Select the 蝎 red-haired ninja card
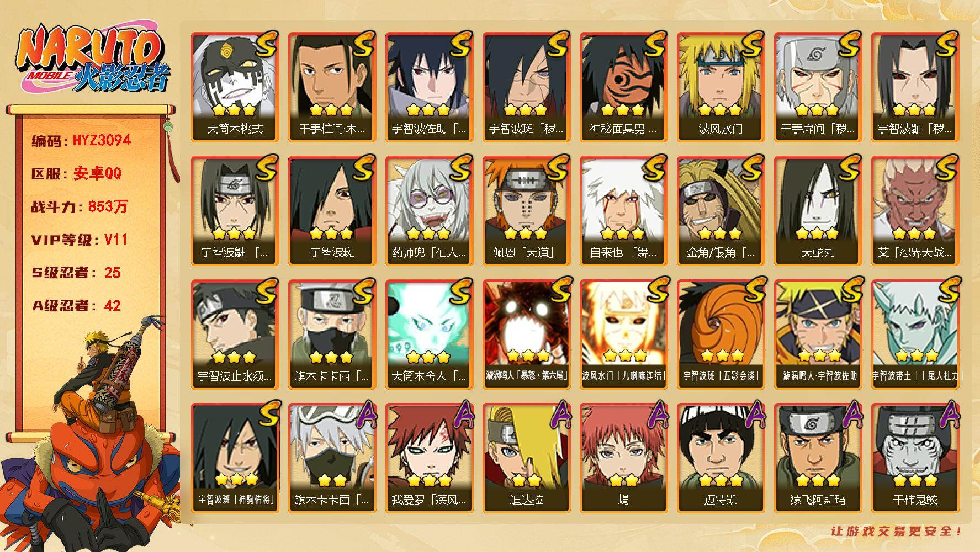The image size is (980, 552). point(623,458)
